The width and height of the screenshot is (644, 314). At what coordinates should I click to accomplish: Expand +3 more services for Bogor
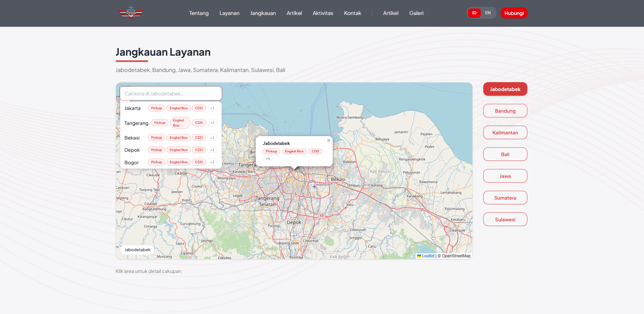(x=212, y=162)
